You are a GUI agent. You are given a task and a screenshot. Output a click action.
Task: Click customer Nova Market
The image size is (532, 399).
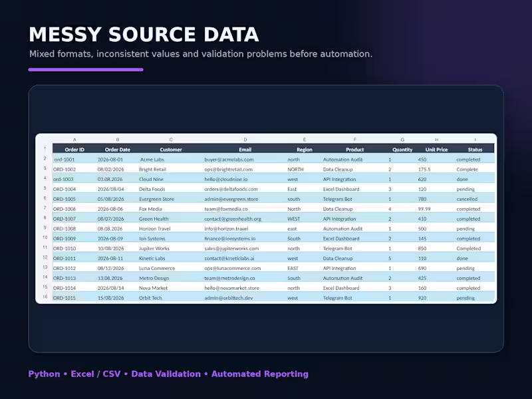(154, 288)
